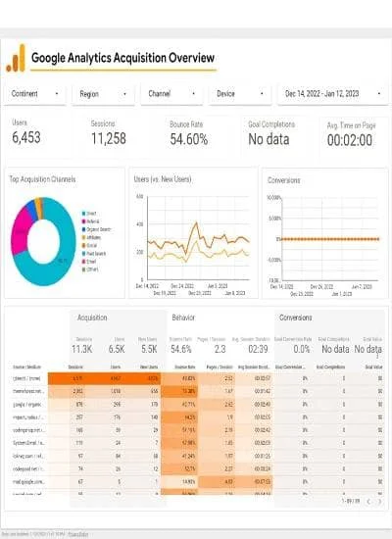Click the Users (vs. New Users) chart title
392x539 pixels.
[163, 179]
